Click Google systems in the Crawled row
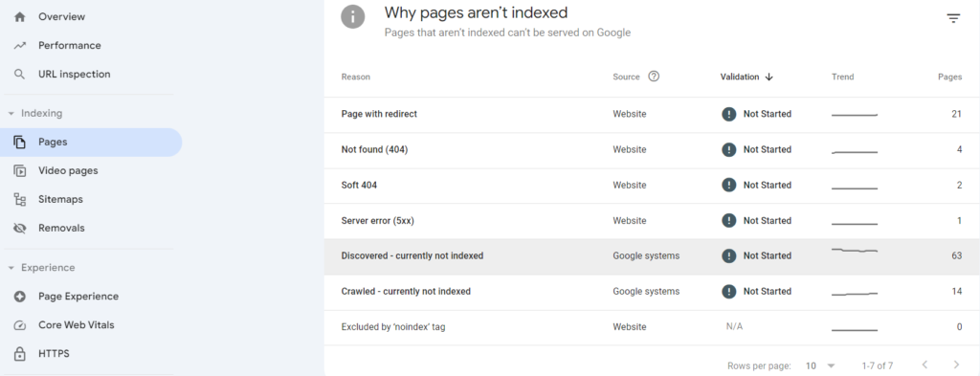The height and width of the screenshot is (376, 980). tap(646, 292)
